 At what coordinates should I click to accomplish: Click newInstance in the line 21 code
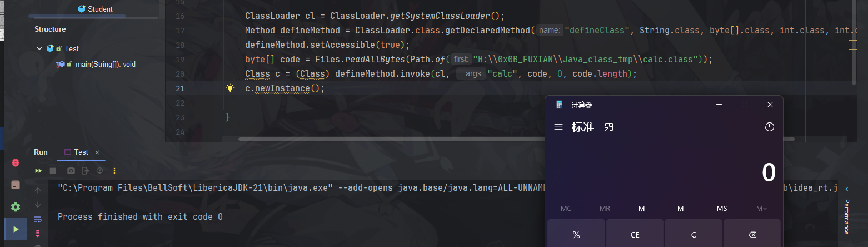point(282,88)
